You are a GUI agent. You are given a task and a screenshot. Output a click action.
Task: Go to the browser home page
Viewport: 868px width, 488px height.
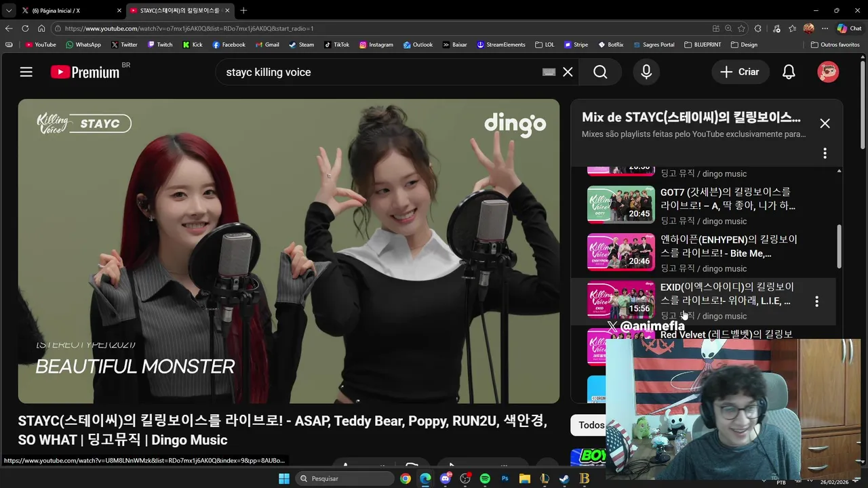pyautogui.click(x=41, y=28)
